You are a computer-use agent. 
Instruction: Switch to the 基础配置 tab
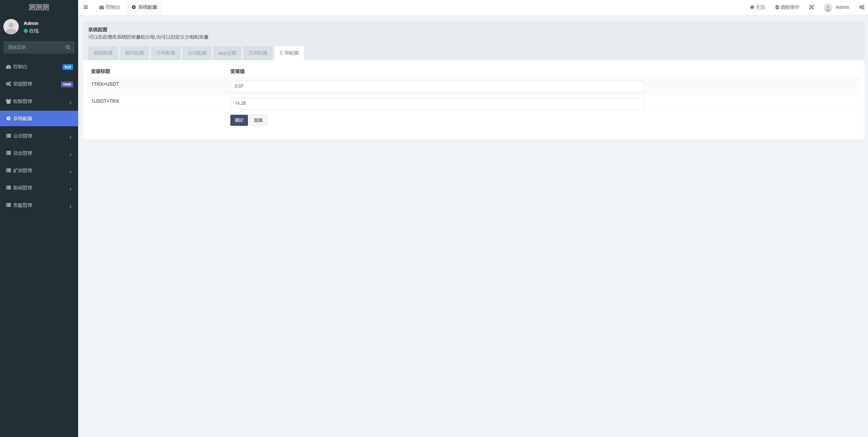103,53
